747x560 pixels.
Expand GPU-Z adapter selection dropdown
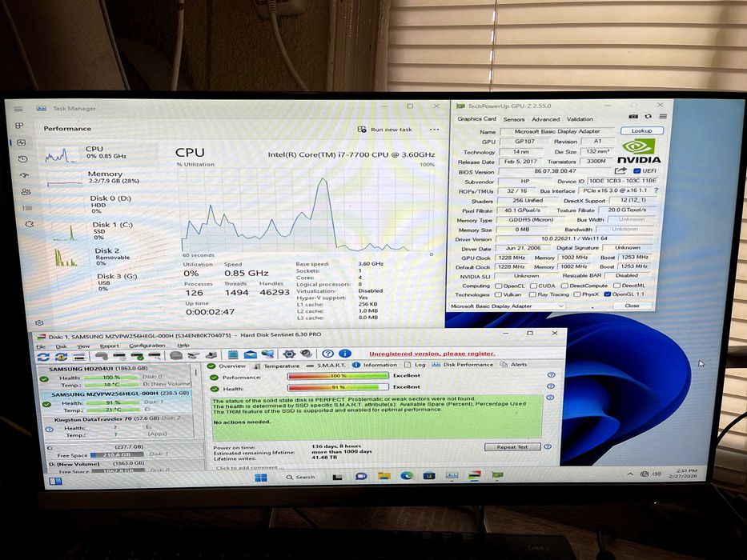(x=560, y=306)
